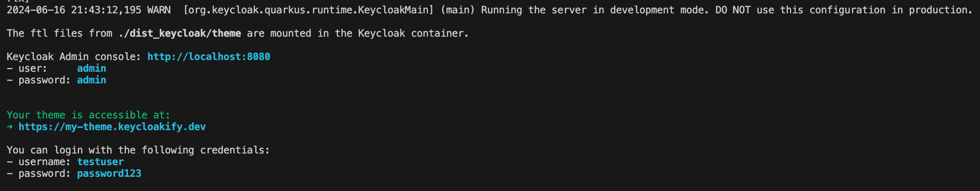This screenshot has width=980, height=191.
Task: Click "You can login with the following credentials" line
Action: click(x=138, y=150)
